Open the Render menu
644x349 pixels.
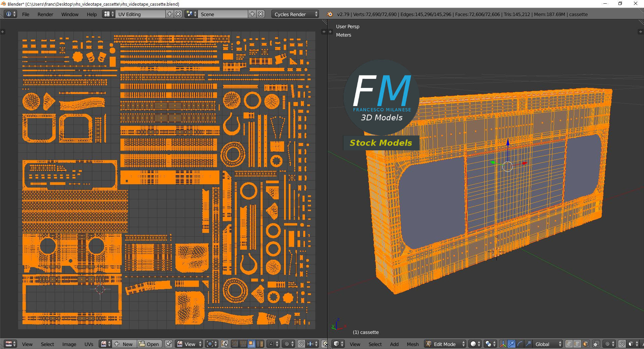coord(45,14)
